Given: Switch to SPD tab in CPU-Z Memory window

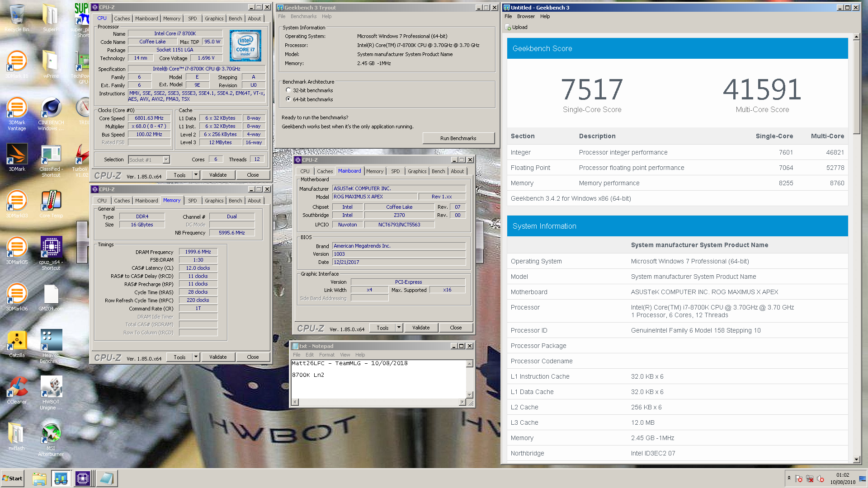Looking at the screenshot, I should [x=193, y=201].
